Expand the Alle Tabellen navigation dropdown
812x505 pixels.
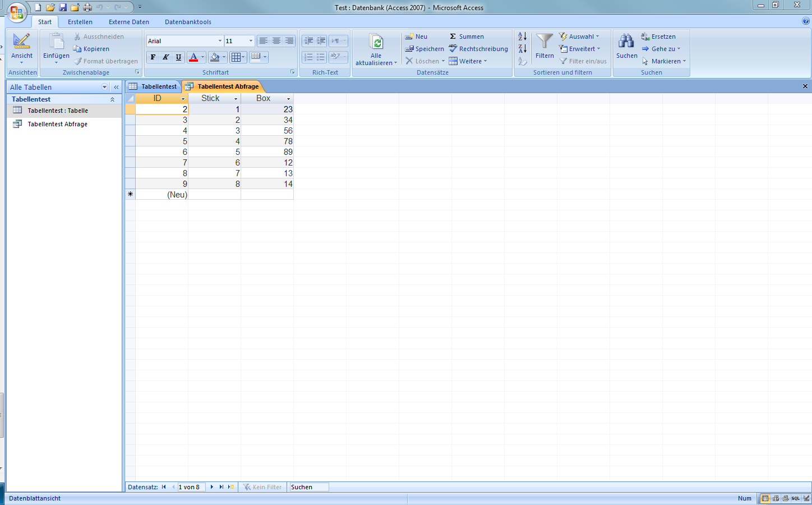pos(104,87)
